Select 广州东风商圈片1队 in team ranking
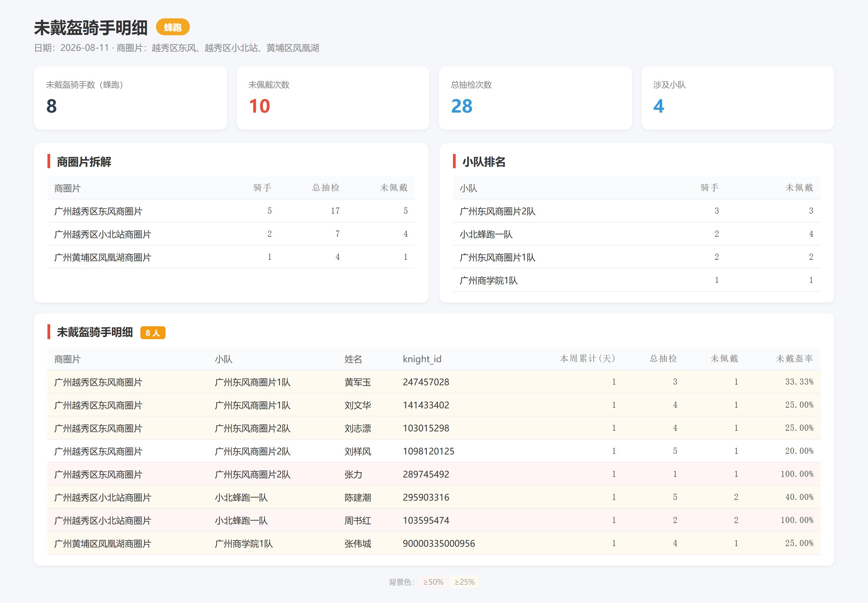868x603 pixels. pos(637,257)
